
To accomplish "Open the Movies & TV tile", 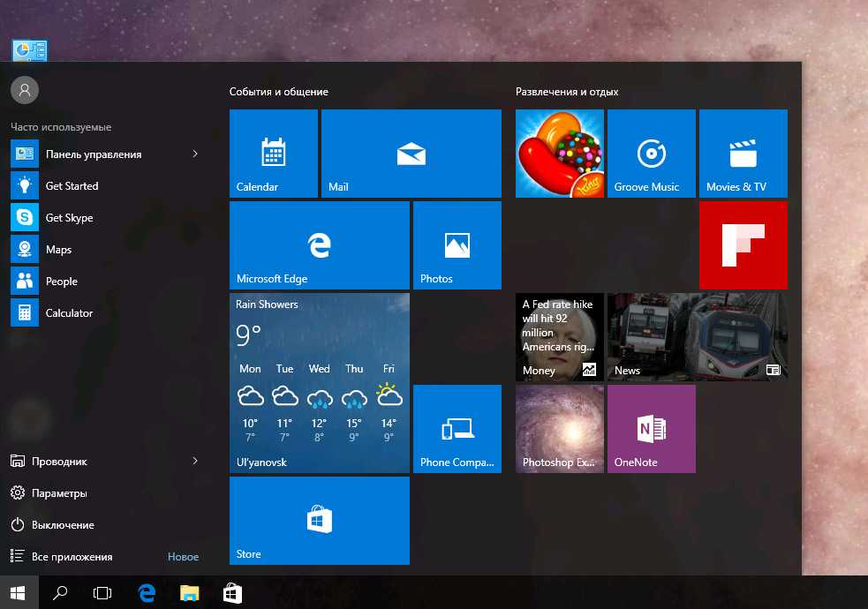I will 743,154.
